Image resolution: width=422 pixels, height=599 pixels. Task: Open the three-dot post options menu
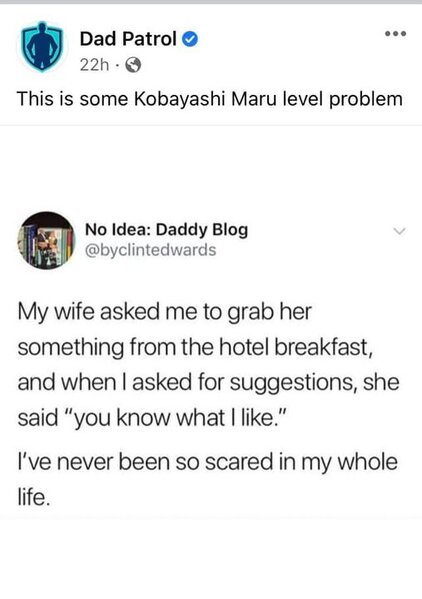[396, 34]
